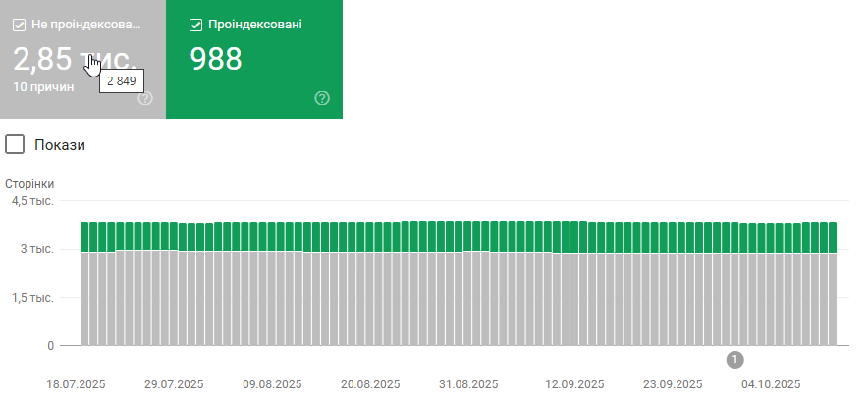Open help icon on gray not-indexed card
The width and height of the screenshot is (868, 409).
tap(145, 98)
